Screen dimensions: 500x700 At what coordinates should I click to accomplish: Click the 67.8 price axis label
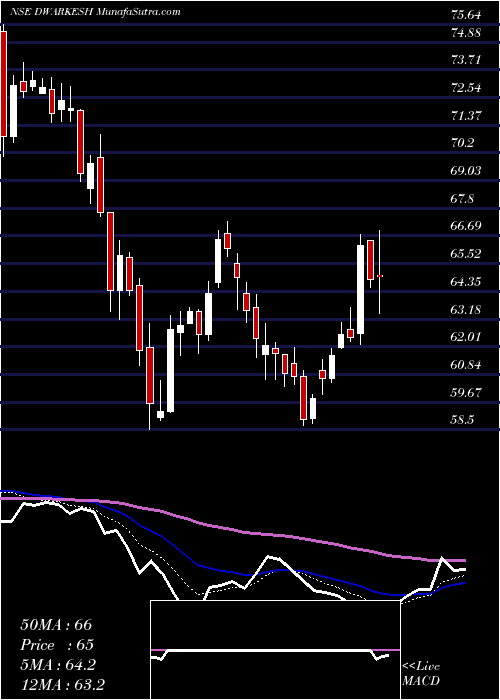(462, 199)
